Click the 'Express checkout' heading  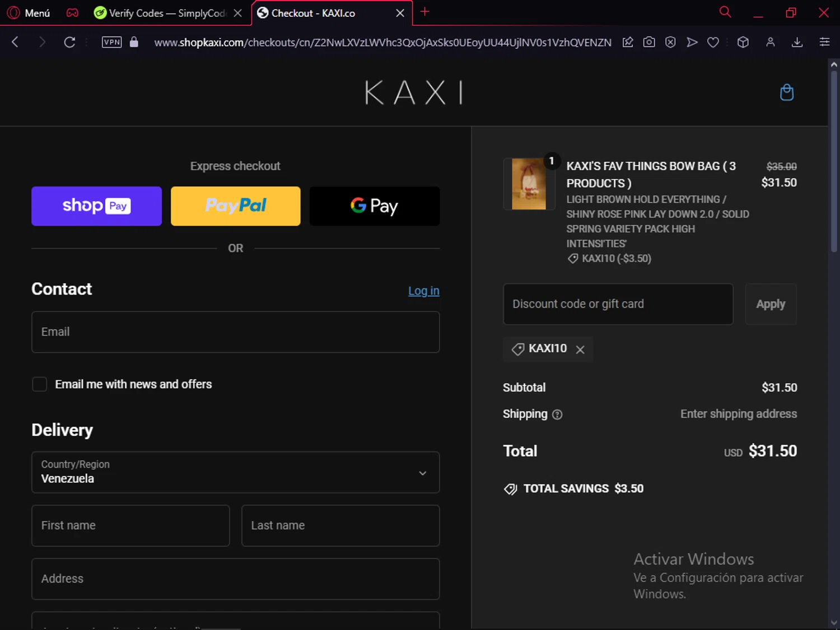pyautogui.click(x=235, y=166)
